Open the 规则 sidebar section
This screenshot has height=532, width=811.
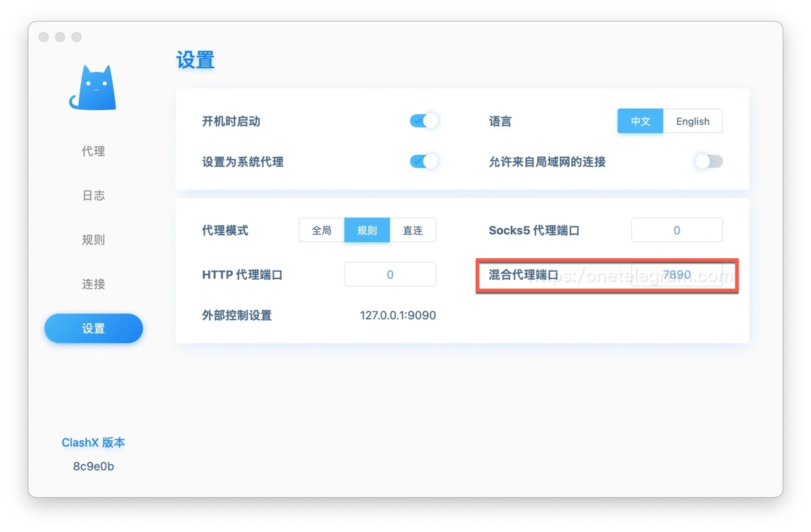93,240
